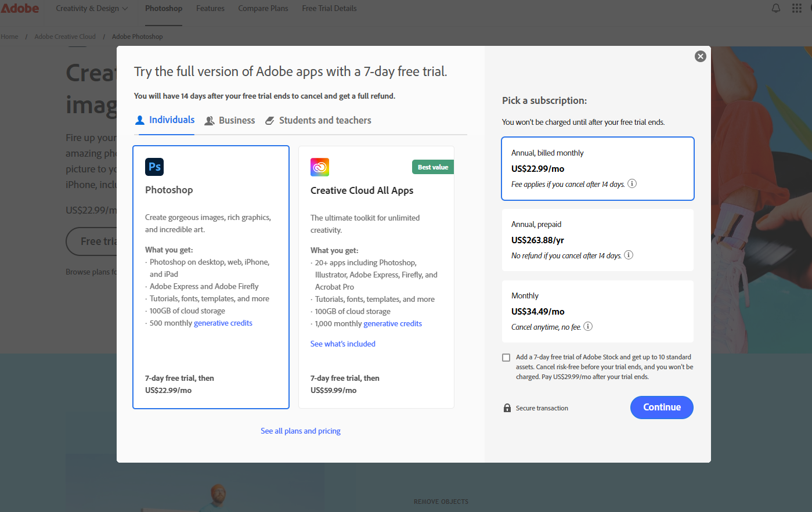
Task: Open the Adobe app launcher grid
Action: pos(796,8)
